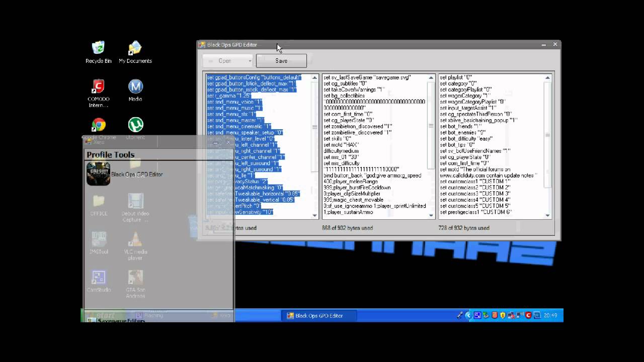
Task: Click the middle pane scroll up arrow
Action: pyautogui.click(x=432, y=78)
